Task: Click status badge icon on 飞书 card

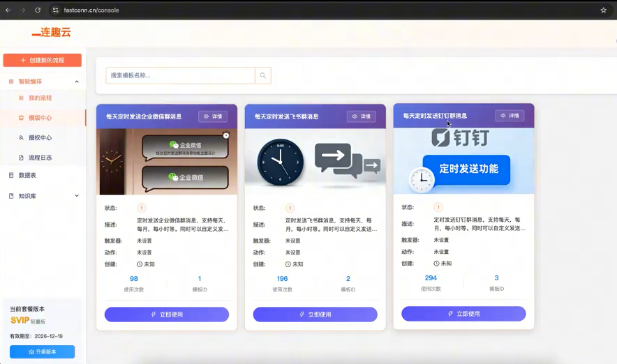Action: tap(290, 208)
